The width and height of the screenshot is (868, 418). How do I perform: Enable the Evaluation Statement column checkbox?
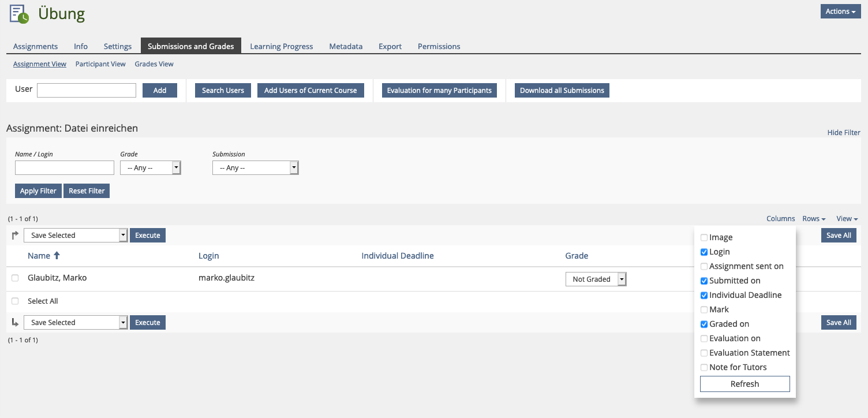click(x=704, y=353)
